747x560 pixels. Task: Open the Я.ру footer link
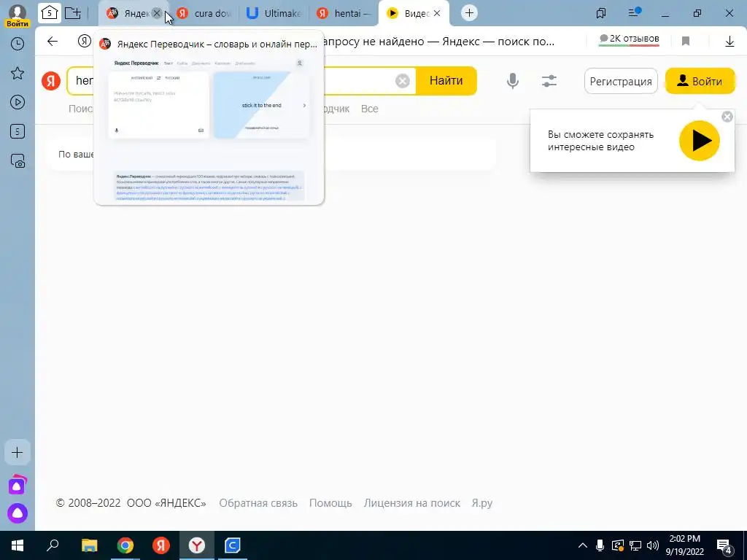click(x=482, y=503)
